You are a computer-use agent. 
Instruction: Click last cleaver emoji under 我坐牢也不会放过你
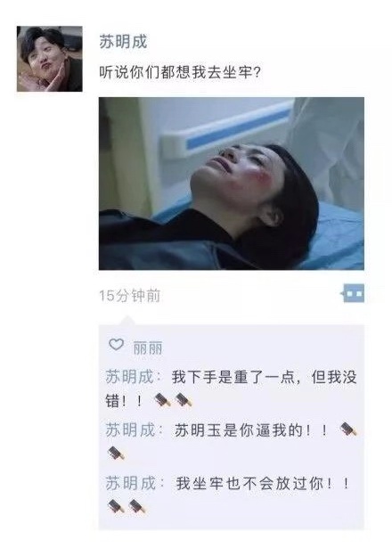pos(137,506)
